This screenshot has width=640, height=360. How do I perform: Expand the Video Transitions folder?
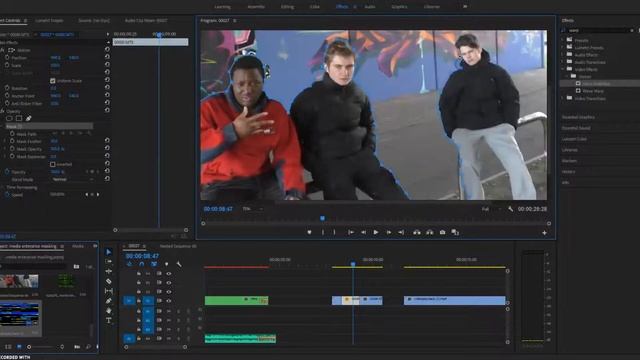[x=563, y=98]
